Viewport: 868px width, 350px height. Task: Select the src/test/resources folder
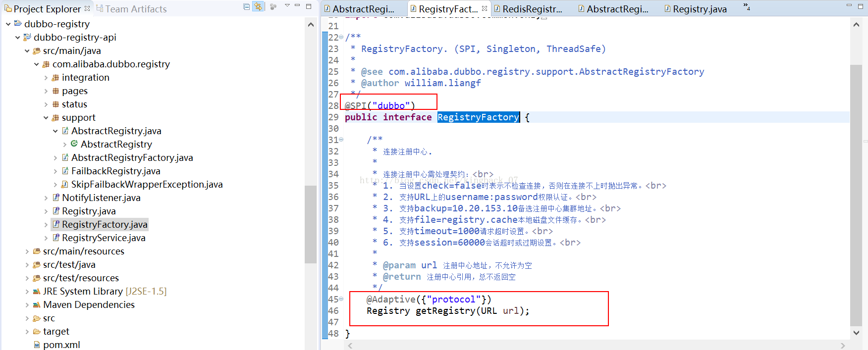[81, 278]
